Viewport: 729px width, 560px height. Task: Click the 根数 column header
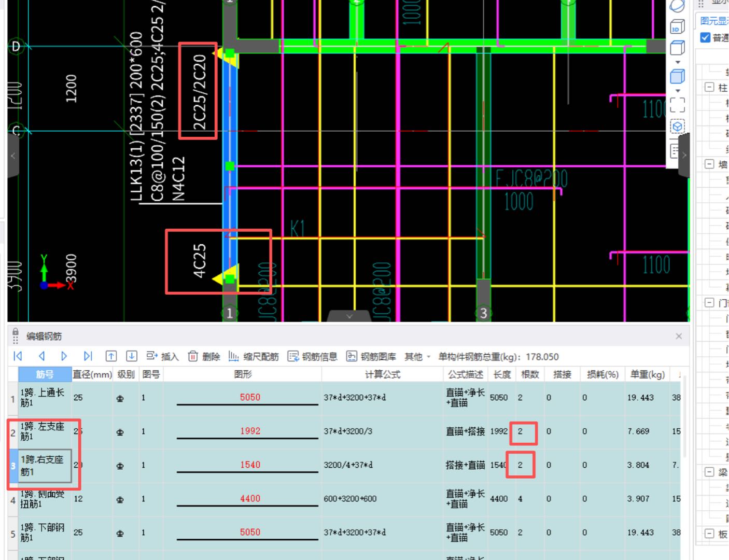(530, 374)
